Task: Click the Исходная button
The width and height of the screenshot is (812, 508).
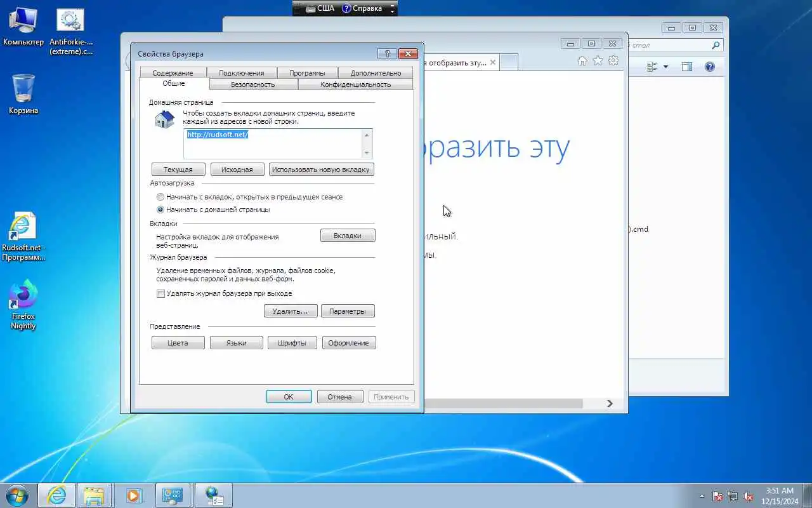Action: (237, 170)
